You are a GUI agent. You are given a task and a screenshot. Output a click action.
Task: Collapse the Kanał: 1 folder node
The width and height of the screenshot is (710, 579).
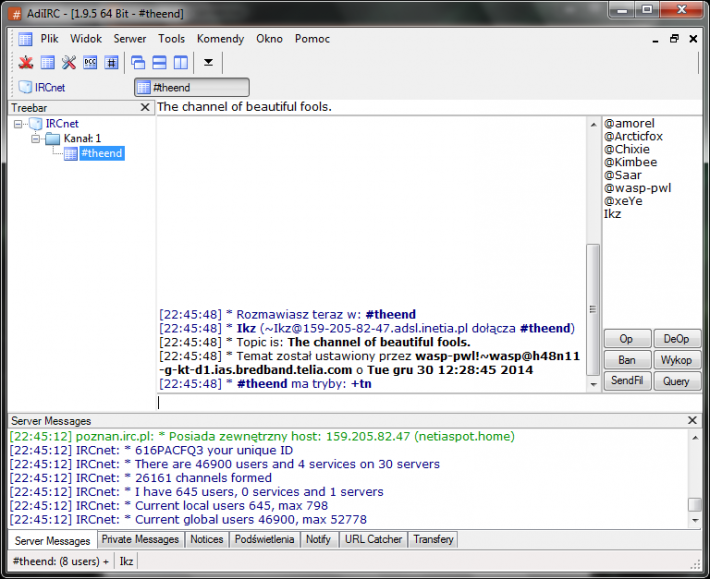click(36, 139)
